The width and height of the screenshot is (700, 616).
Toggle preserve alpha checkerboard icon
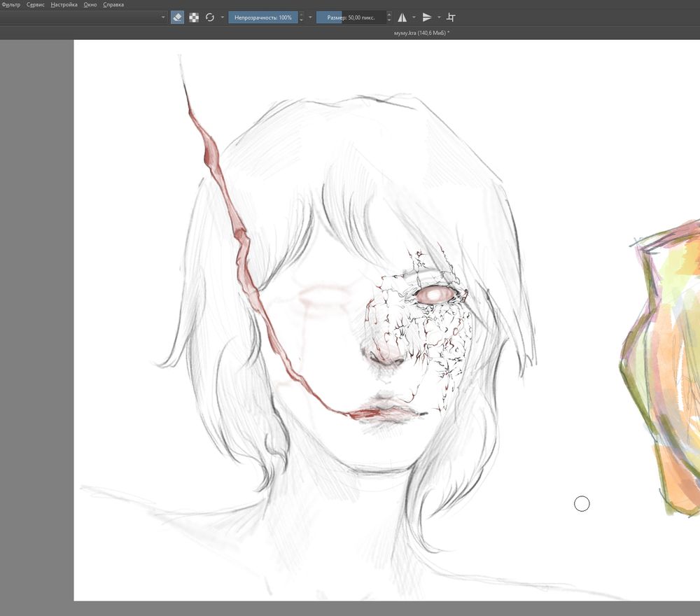194,17
